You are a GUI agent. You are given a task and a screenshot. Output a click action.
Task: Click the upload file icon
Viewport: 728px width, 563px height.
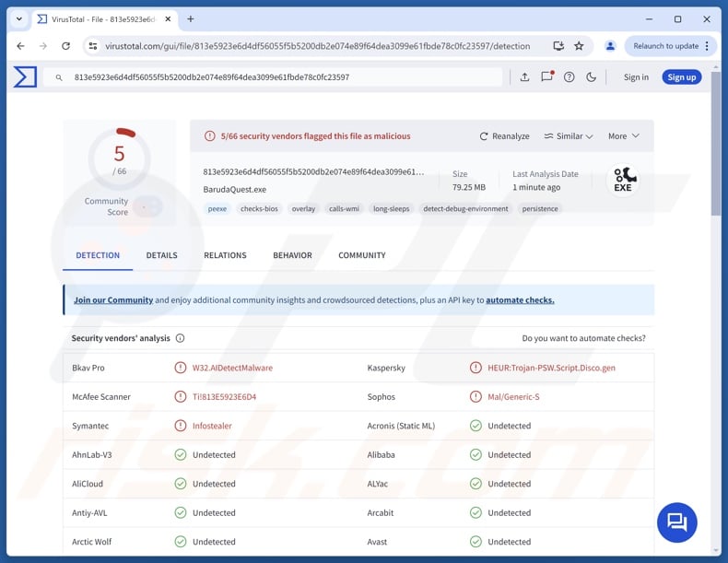click(x=524, y=77)
